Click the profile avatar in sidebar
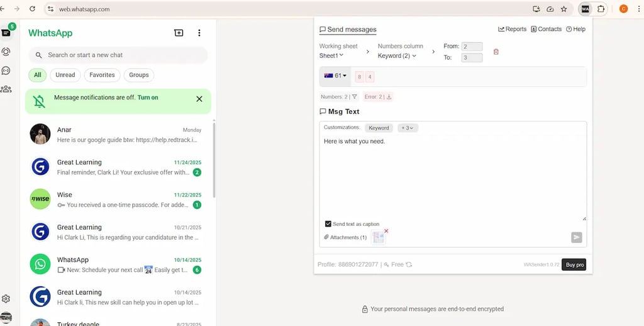This screenshot has height=326, width=644. click(6, 317)
